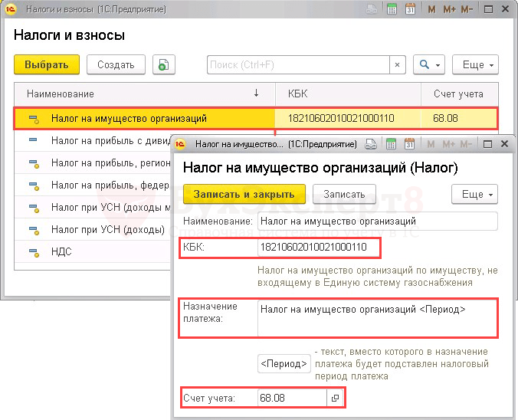Open calculator icon in the dialog titlebar
518x420 pixels.
[391, 144]
